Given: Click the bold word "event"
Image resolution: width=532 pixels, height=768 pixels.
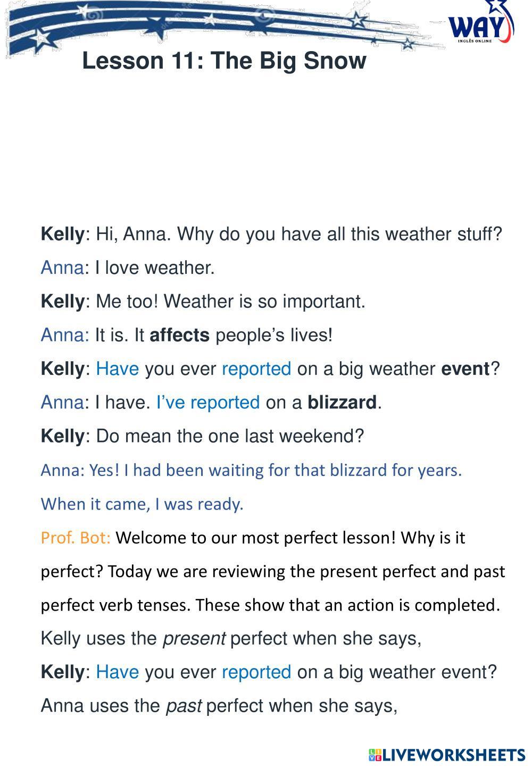Looking at the screenshot, I should (465, 369).
